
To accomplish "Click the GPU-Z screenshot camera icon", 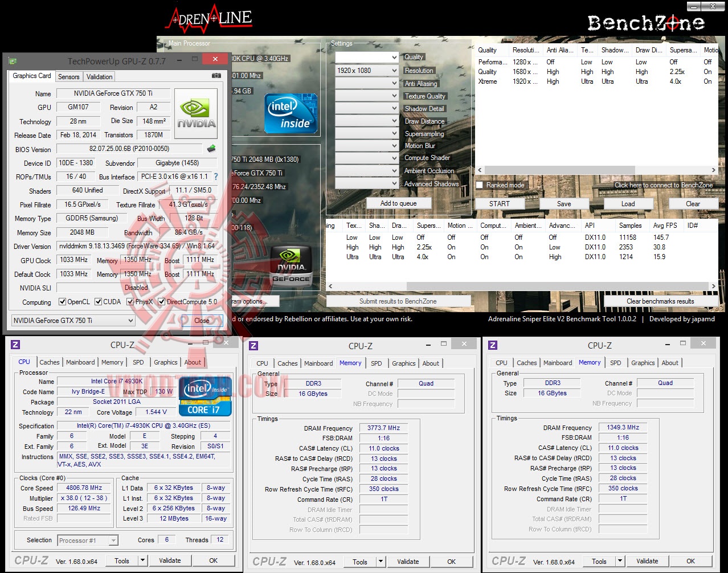I will pyautogui.click(x=216, y=76).
